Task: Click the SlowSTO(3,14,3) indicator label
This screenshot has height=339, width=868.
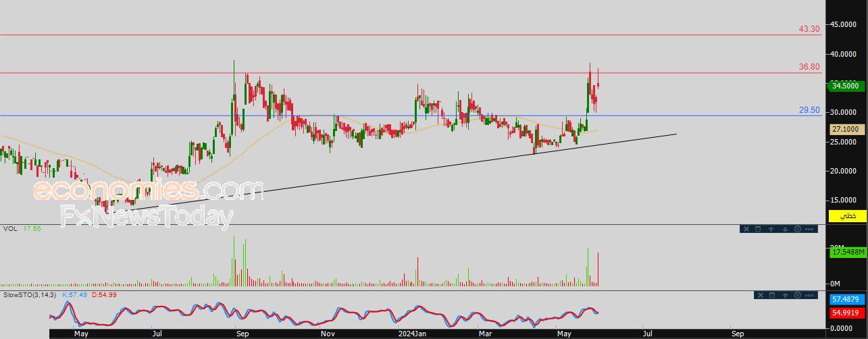Action: point(30,296)
